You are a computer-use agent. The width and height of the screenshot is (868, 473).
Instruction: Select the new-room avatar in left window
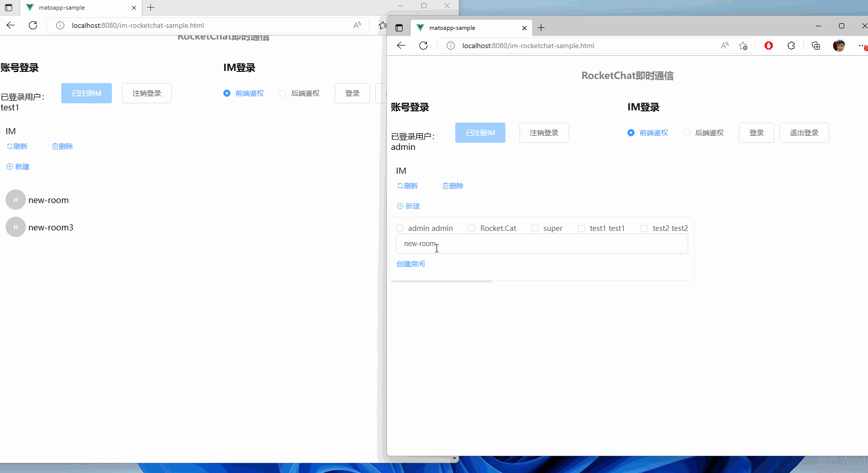click(16, 200)
